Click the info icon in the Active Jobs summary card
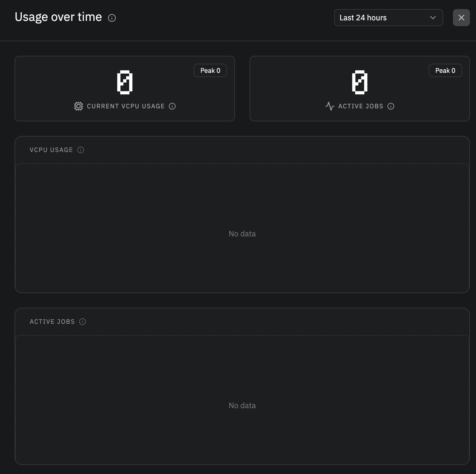 (391, 106)
